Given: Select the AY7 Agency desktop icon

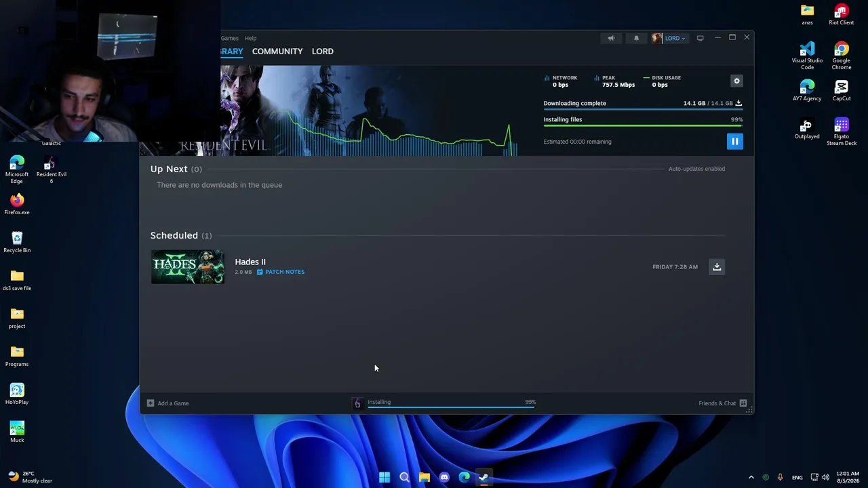Looking at the screenshot, I should [807, 91].
